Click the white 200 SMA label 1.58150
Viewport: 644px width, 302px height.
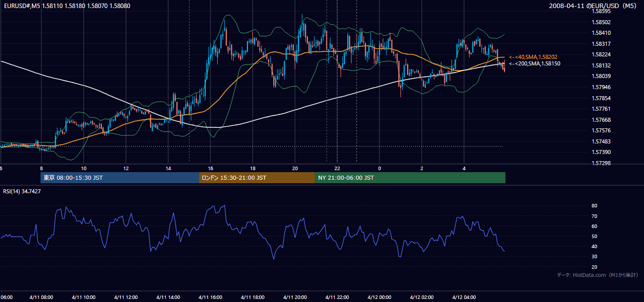[534, 64]
